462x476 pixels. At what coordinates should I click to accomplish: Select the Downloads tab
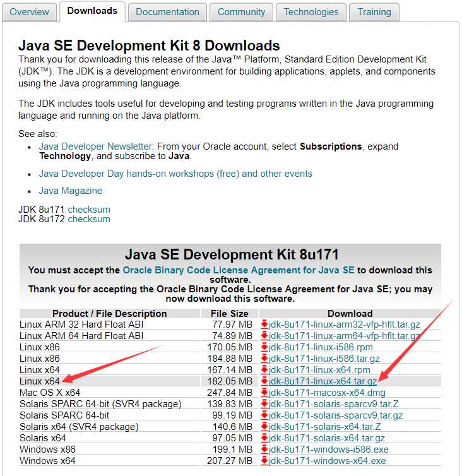[92, 11]
